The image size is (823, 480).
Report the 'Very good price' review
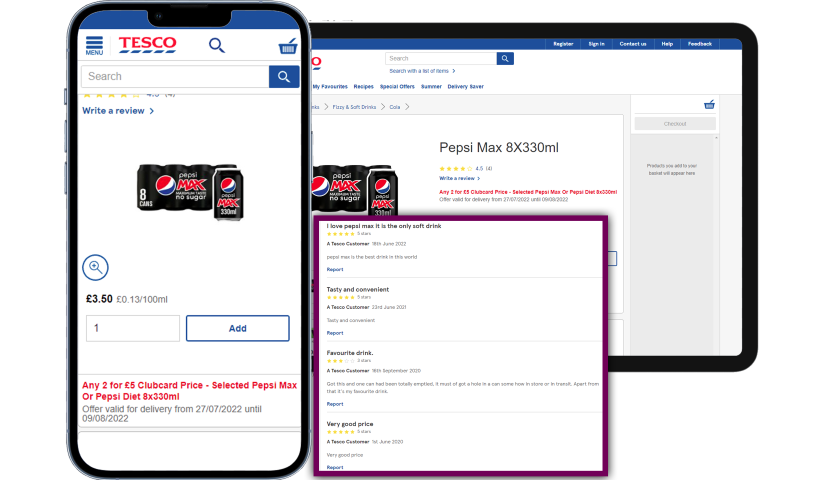pos(335,467)
